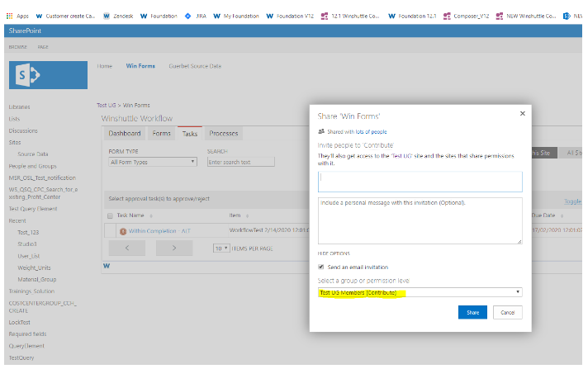The height and width of the screenshot is (369, 588).
Task: Open Source Data under Sites
Action: pyautogui.click(x=33, y=154)
